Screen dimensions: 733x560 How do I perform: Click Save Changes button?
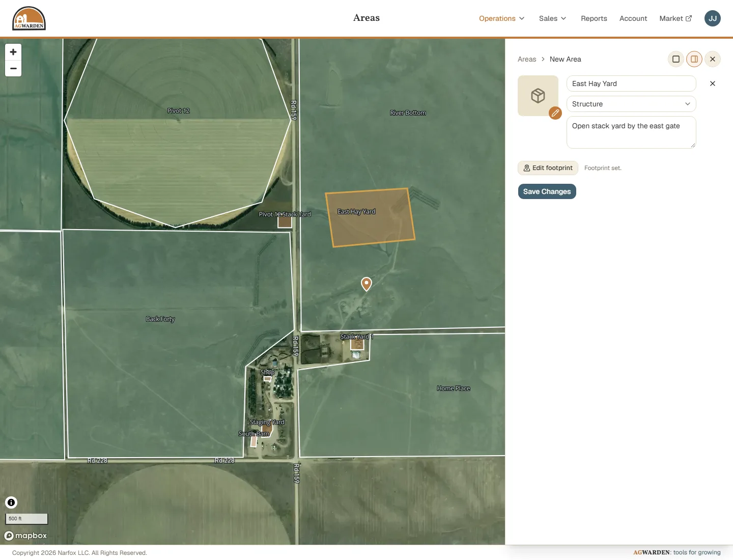(547, 191)
